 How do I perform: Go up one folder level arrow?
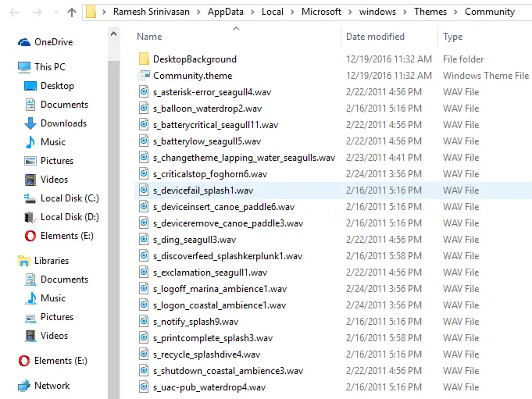[x=72, y=12]
